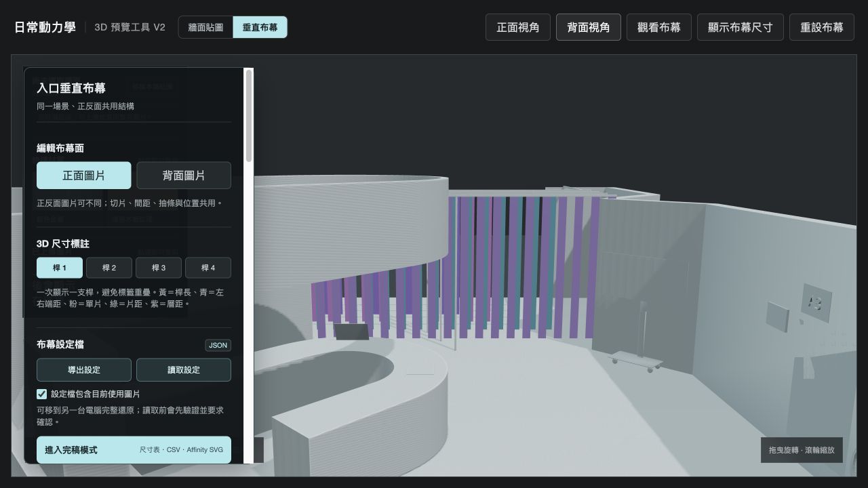Click the 觀看布幕 button
The height and width of the screenshot is (488, 868).
point(659,27)
